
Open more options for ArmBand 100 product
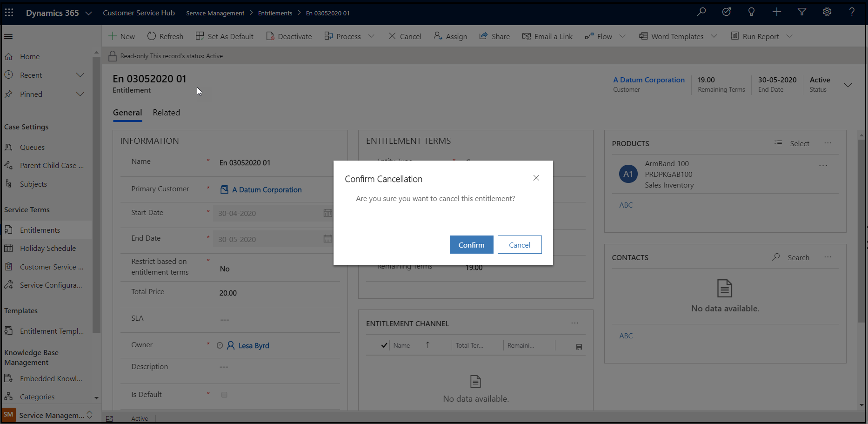pyautogui.click(x=823, y=166)
